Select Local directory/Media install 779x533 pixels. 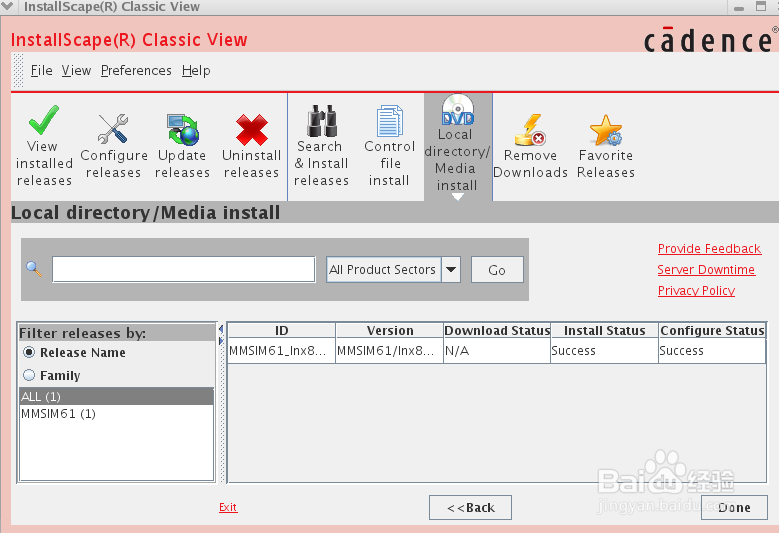click(x=458, y=147)
